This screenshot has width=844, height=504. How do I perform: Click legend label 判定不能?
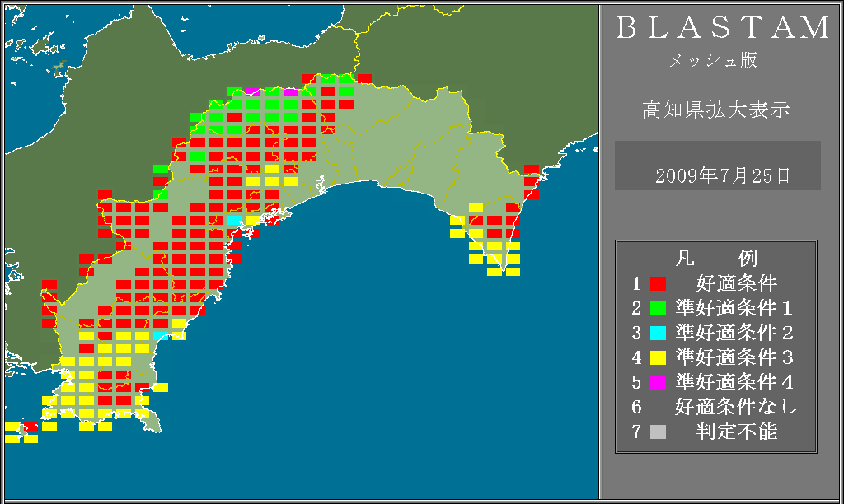click(x=736, y=432)
